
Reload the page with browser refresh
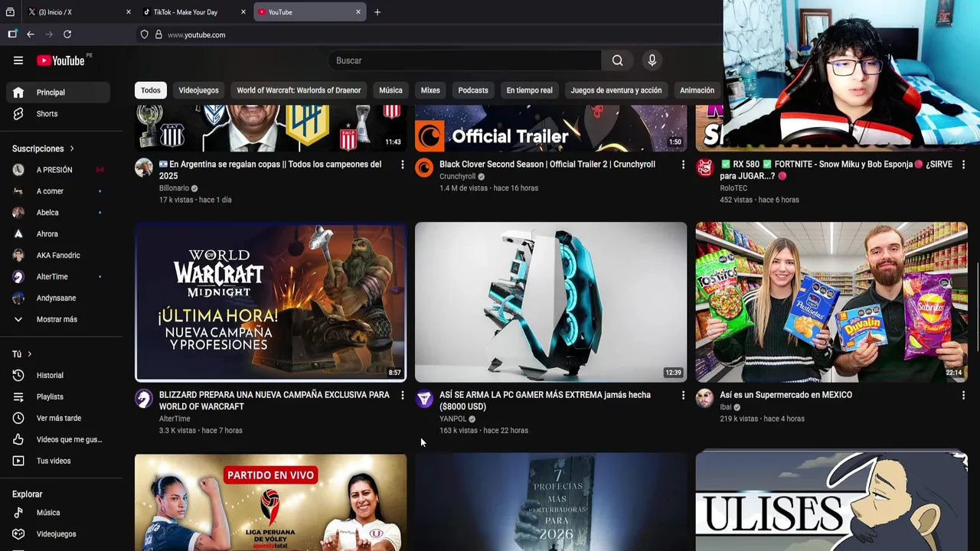click(x=67, y=34)
